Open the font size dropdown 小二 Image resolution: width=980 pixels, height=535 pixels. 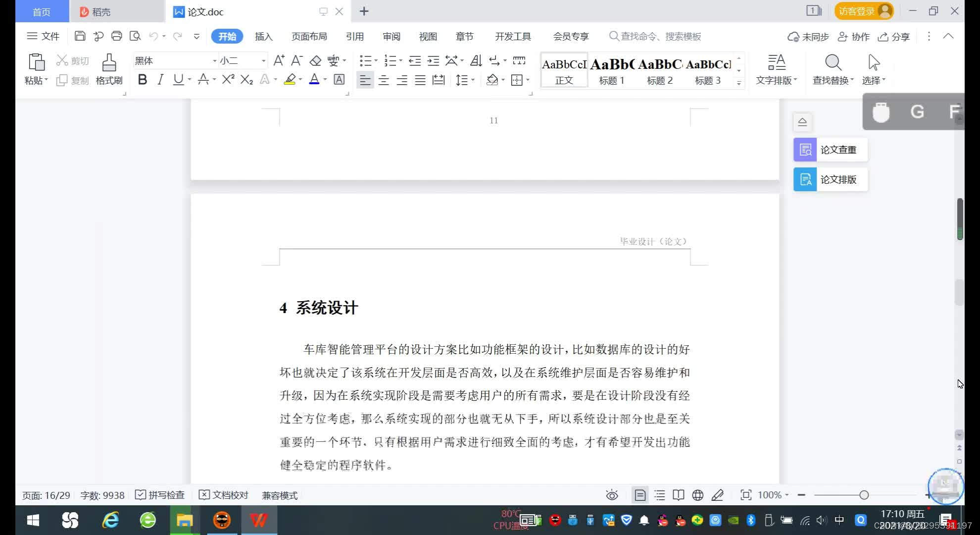pos(264,60)
